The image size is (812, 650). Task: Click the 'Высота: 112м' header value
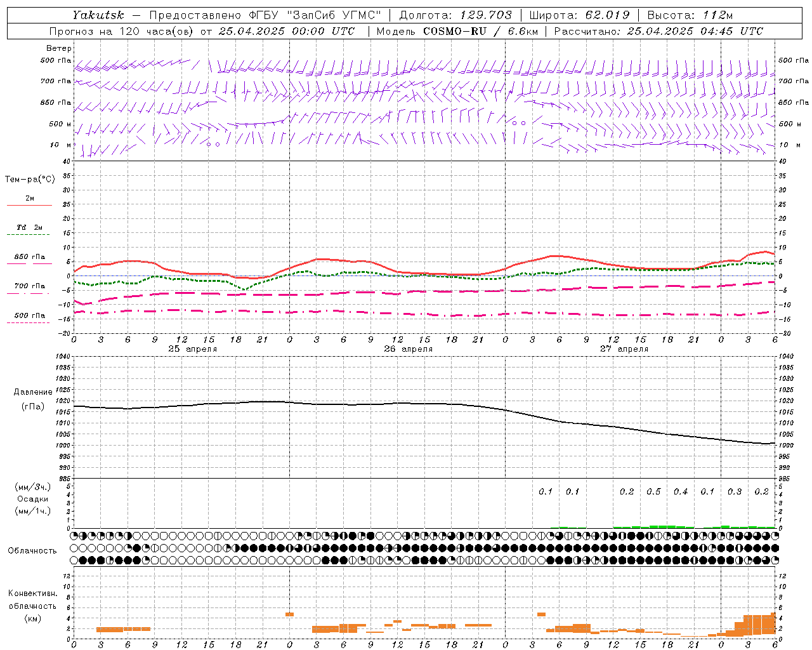point(690,15)
